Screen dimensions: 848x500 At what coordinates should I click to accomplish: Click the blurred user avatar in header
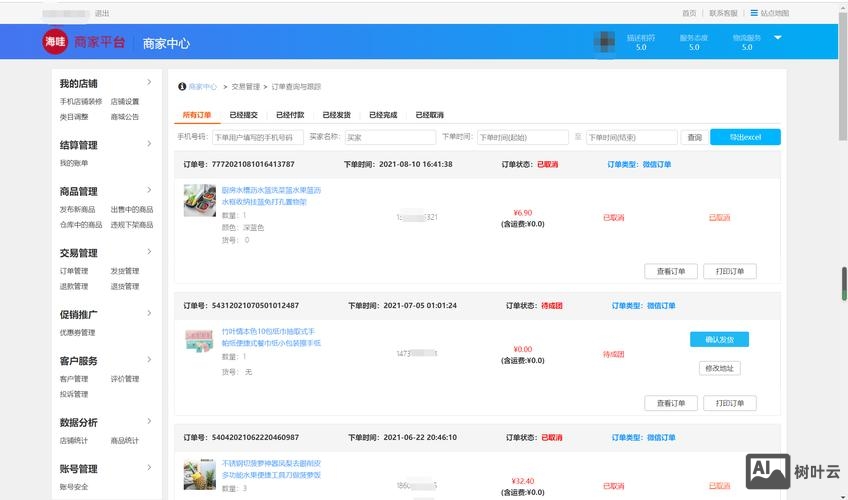[x=606, y=42]
